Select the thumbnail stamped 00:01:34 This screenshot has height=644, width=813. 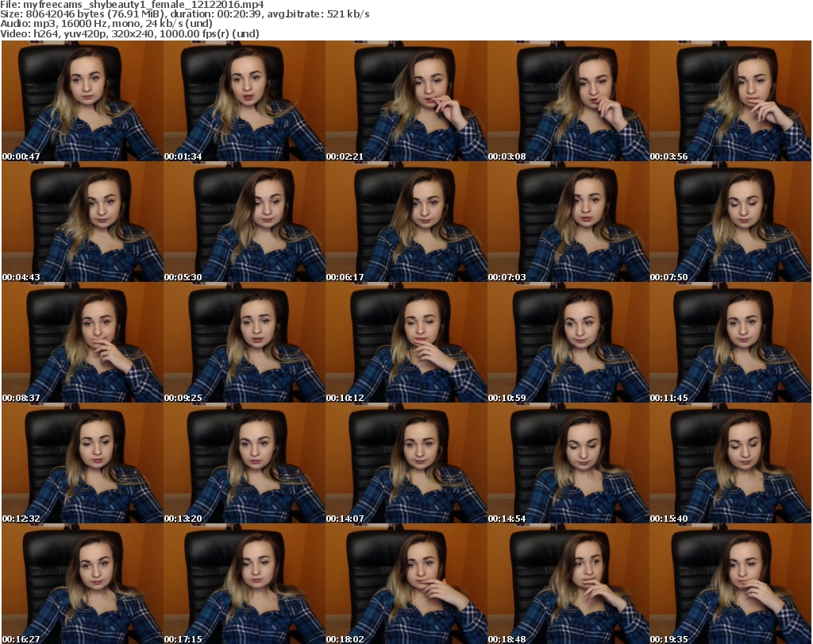tap(245, 101)
